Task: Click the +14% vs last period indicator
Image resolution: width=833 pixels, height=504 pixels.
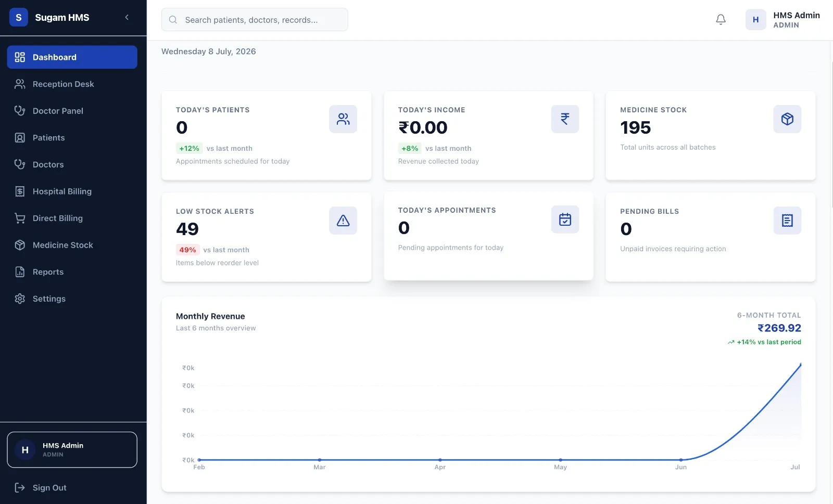Action: 764,342
